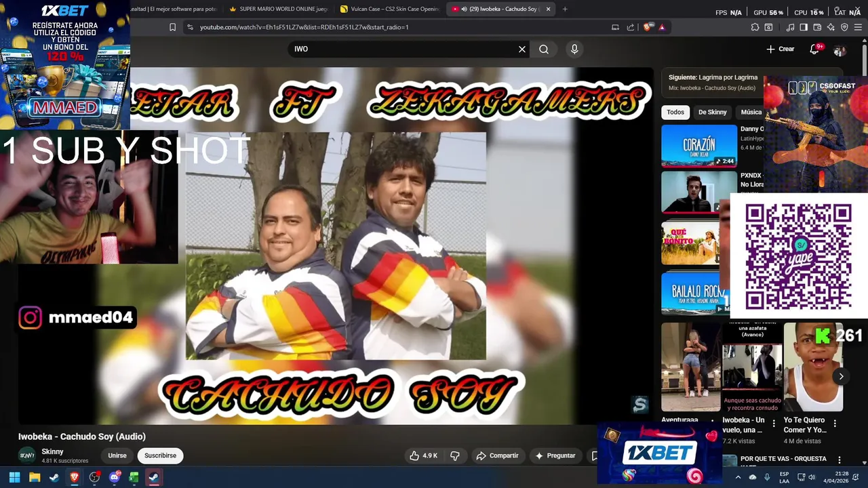
Task: Mute the tab via its speaker icon
Action: [464, 9]
